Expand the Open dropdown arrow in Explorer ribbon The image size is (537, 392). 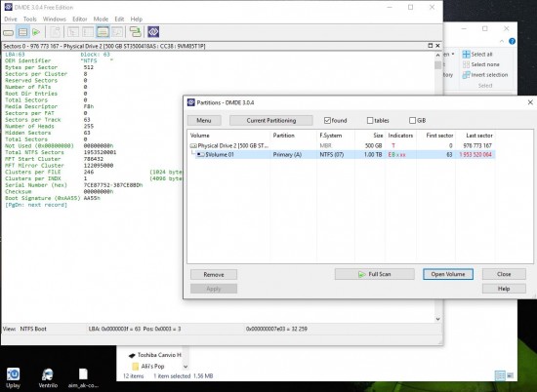[x=453, y=54]
